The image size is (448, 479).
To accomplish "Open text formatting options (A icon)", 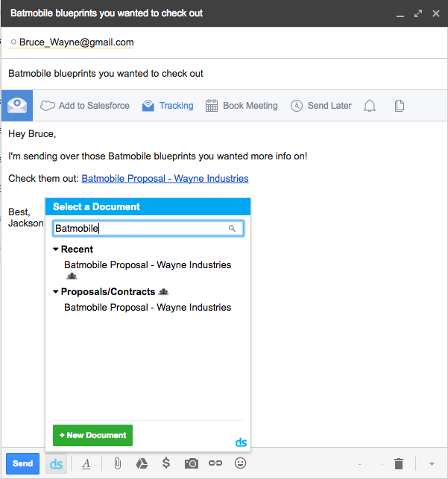I will (86, 463).
